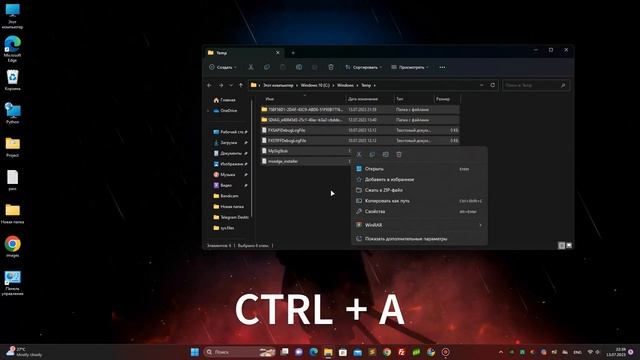Open the Project folder on desktop
The width and height of the screenshot is (640, 360).
pos(12,147)
